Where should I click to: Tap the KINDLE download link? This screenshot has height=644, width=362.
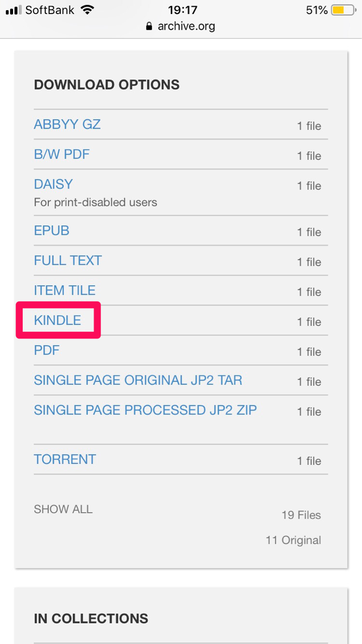coord(57,320)
